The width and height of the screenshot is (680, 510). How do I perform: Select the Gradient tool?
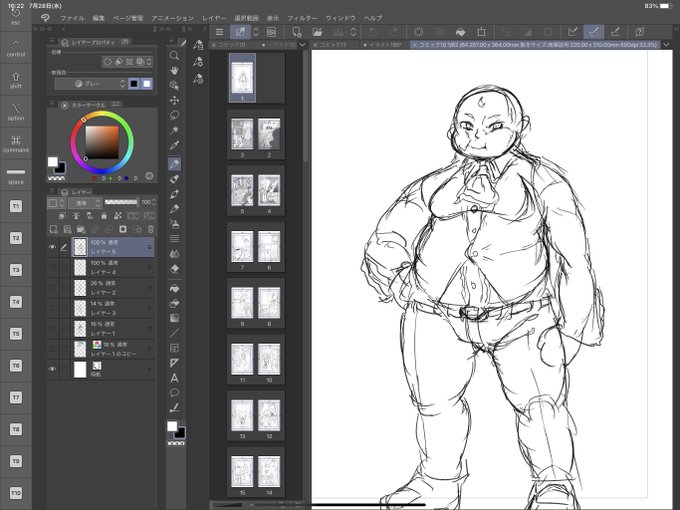[x=174, y=318]
